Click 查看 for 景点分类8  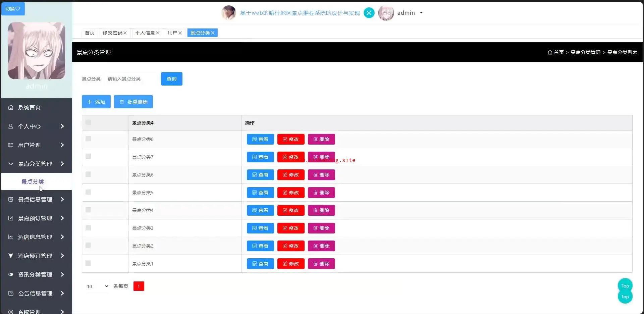point(260,139)
